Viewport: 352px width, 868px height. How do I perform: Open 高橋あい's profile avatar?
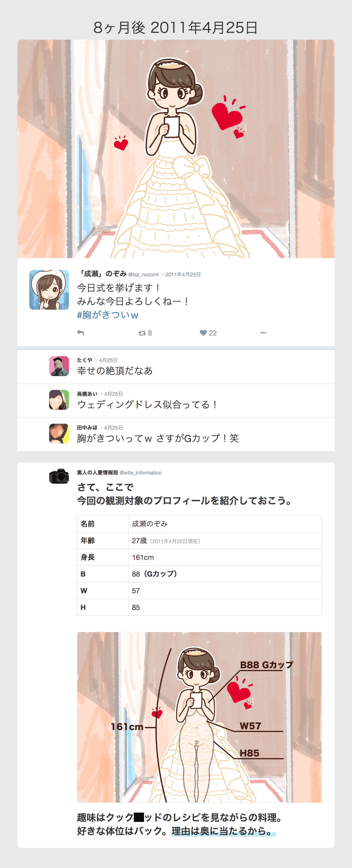pos(59,400)
